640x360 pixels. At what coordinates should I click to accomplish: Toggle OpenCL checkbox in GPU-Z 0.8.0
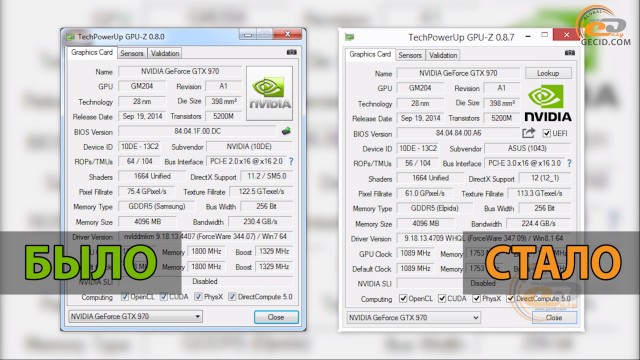point(125,297)
